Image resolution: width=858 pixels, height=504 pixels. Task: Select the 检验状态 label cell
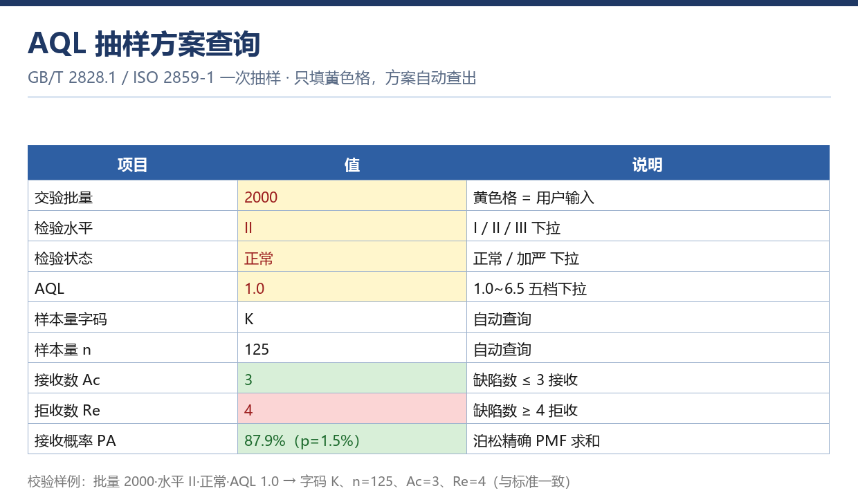point(133,256)
